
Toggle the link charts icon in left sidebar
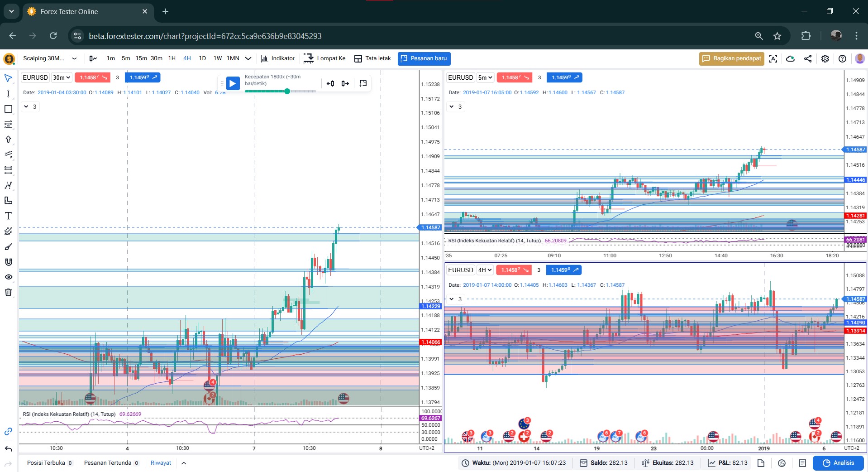(x=8, y=432)
